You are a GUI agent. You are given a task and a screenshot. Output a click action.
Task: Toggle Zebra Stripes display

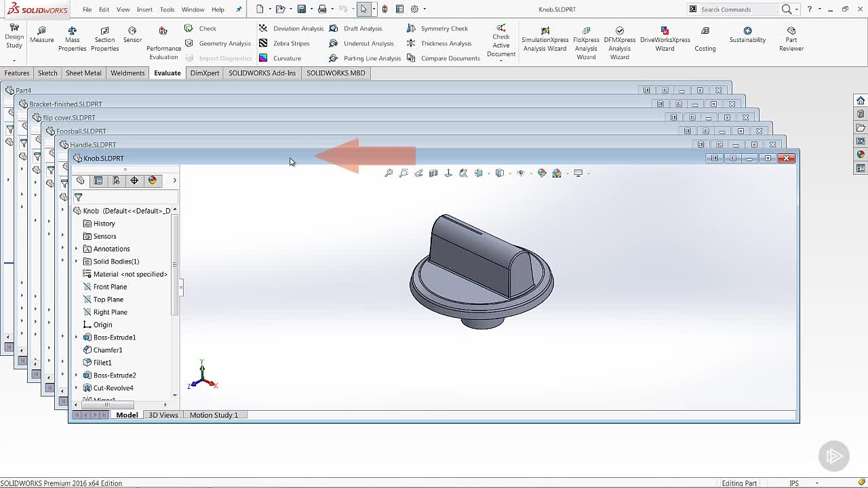coord(283,43)
